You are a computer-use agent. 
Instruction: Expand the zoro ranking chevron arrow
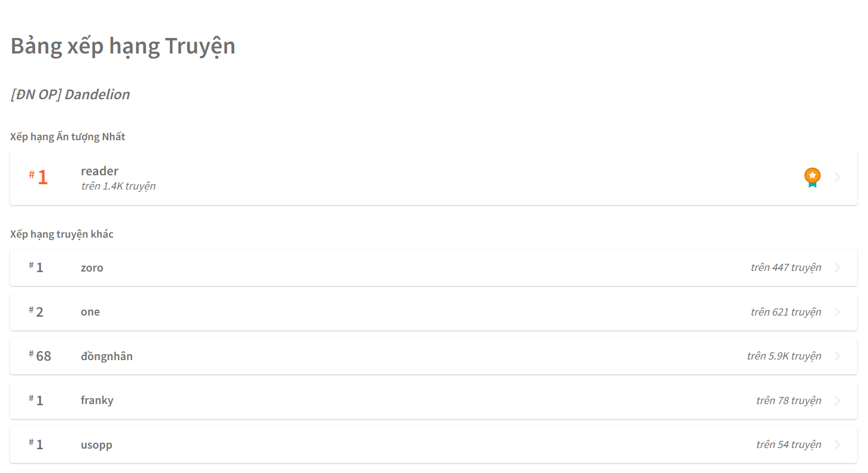point(837,267)
